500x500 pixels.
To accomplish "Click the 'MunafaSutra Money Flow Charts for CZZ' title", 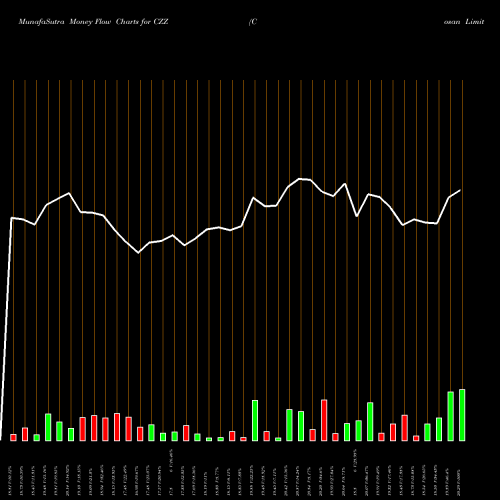I will [x=93, y=22].
